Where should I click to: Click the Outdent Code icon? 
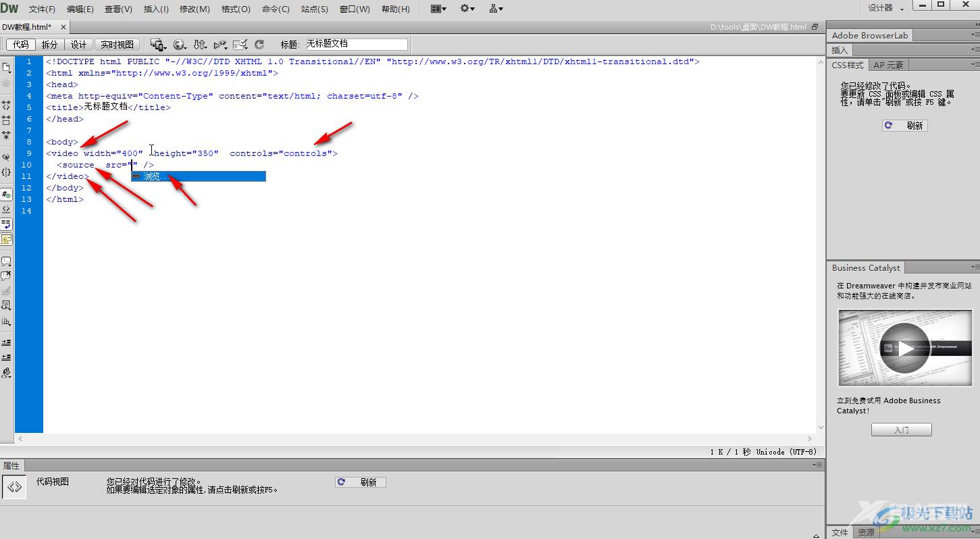tap(6, 357)
